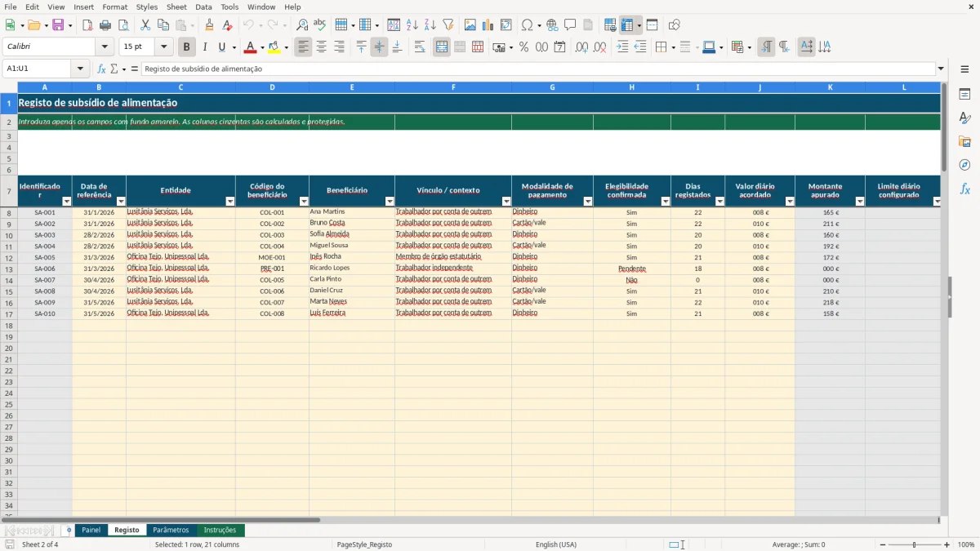The image size is (980, 551).
Task: Run spelling check icon
Action: point(319,25)
